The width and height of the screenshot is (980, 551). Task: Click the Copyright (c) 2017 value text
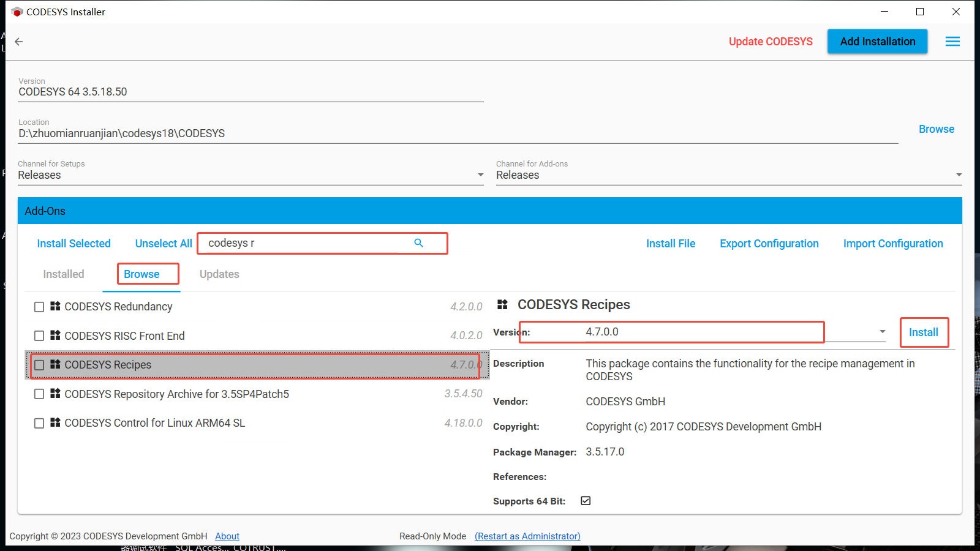coord(704,427)
